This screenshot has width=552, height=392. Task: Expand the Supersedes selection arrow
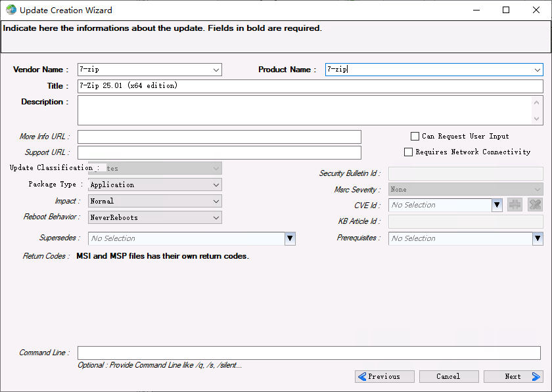pos(290,238)
